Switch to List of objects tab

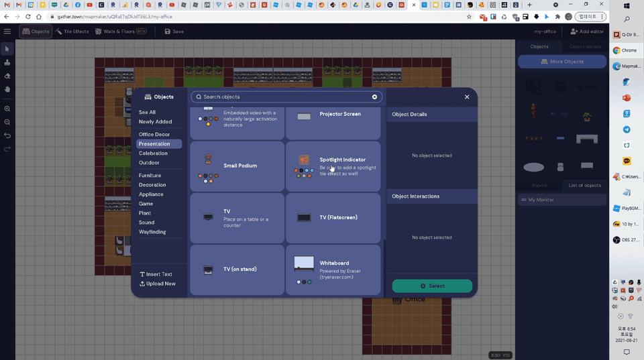pos(584,185)
